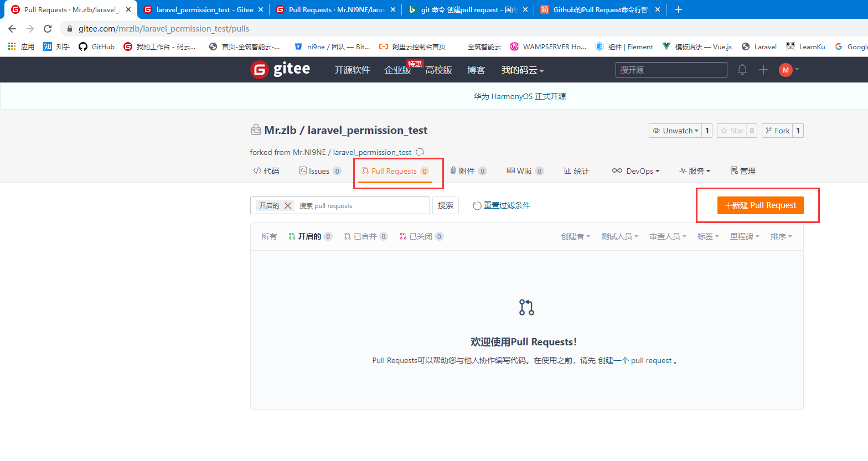The width and height of the screenshot is (868, 461).
Task: Expand the 创建者 filter dropdown
Action: pyautogui.click(x=575, y=236)
